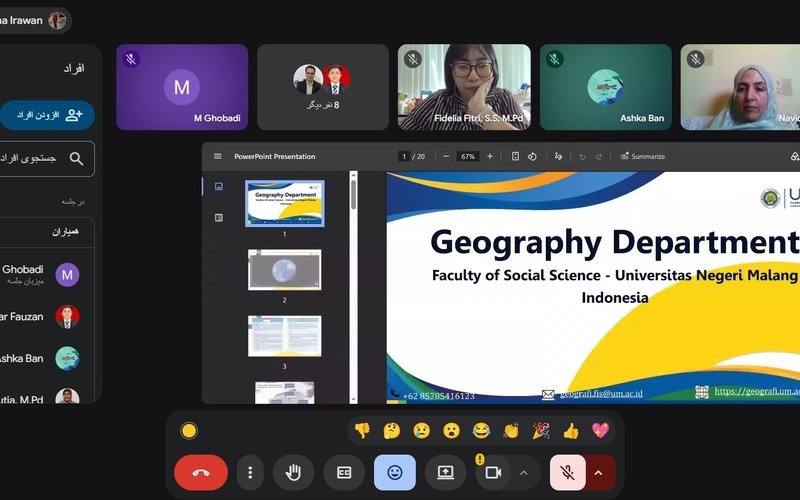Raise hand using the hand icon
This screenshot has width=800, height=500.
pyautogui.click(x=293, y=472)
